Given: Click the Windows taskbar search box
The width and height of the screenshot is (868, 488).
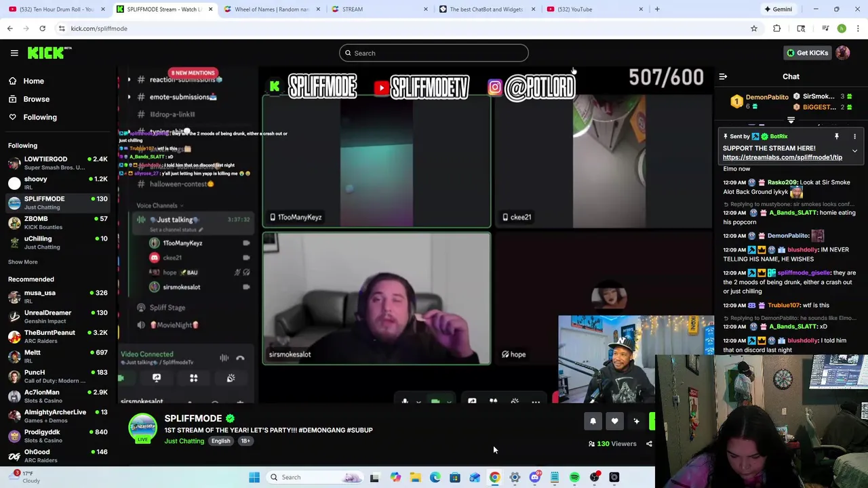Looking at the screenshot, I should 316,477.
